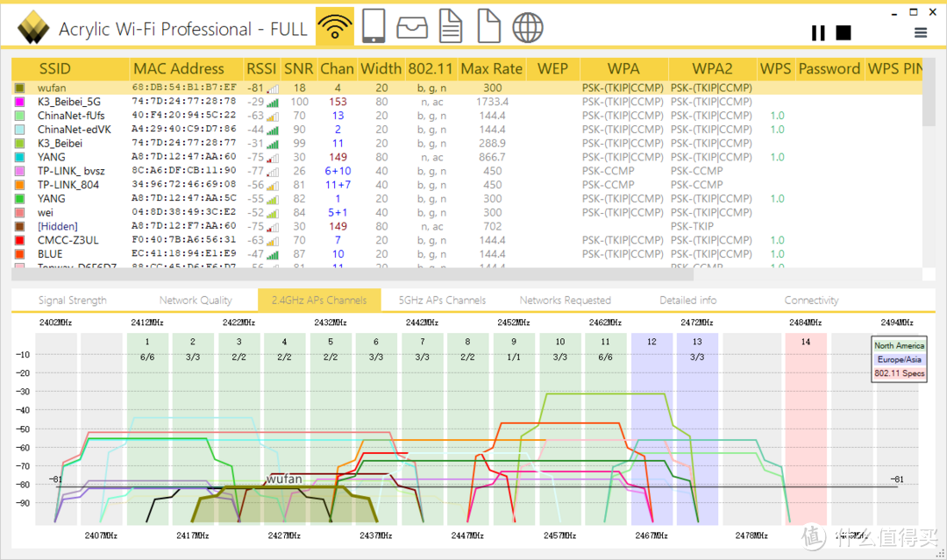Click North America legend entry
The width and height of the screenshot is (947, 560).
899,345
